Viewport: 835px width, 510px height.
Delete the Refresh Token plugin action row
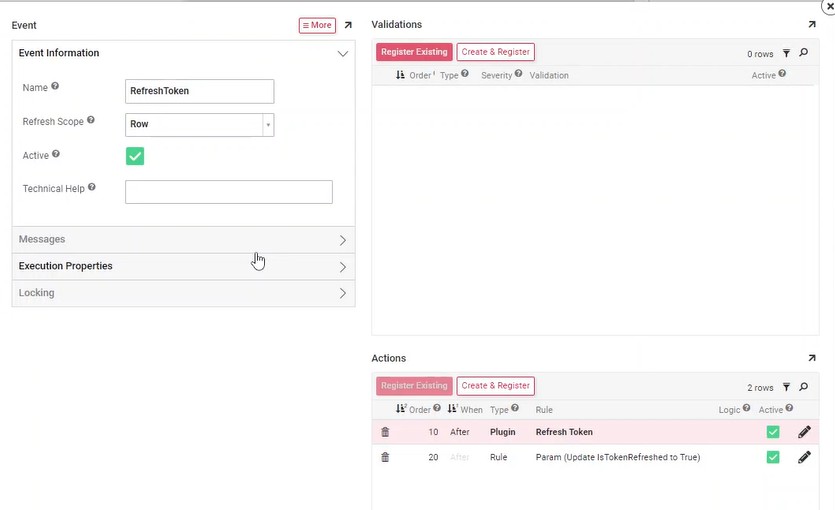tap(385, 432)
